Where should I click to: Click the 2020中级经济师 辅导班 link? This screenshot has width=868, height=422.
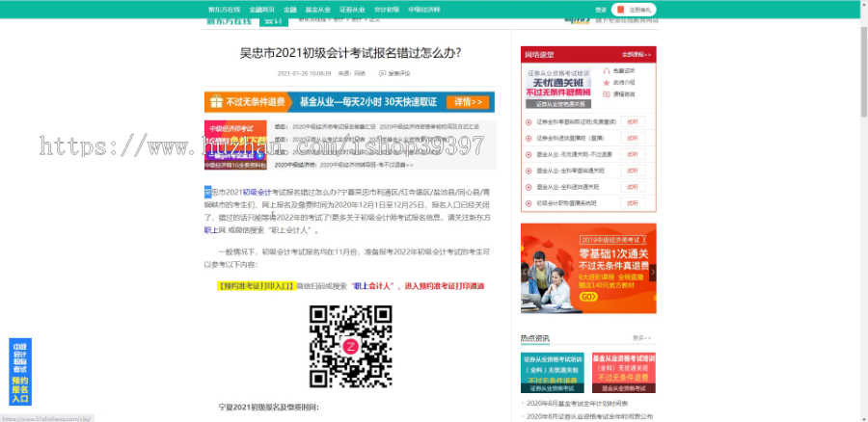pos(366,165)
